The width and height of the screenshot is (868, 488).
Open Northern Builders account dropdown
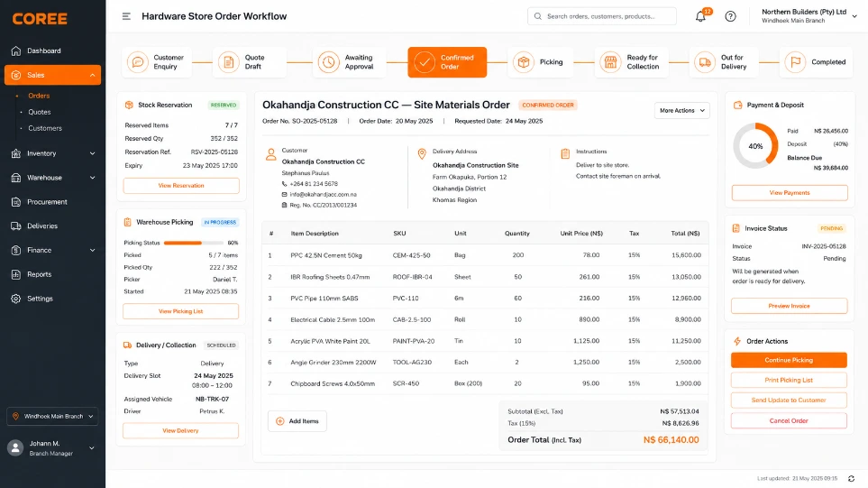(809, 16)
